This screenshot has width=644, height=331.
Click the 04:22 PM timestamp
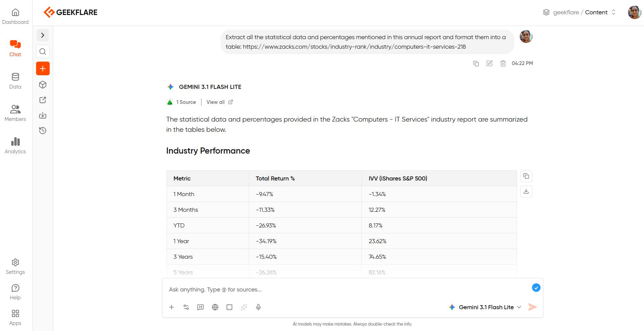tap(522, 63)
